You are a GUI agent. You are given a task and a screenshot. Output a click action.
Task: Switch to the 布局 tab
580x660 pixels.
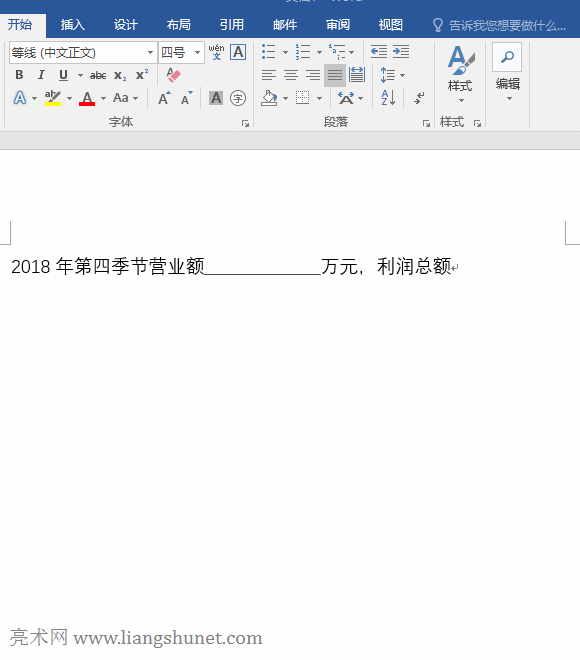click(178, 25)
